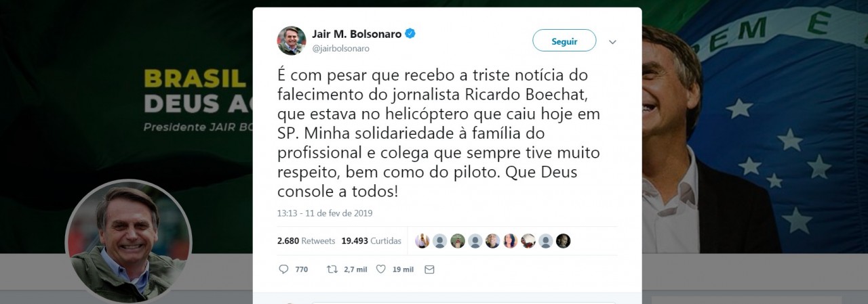This screenshot has width=868, height=304.
Task: Open the @jairbolsonaro handle link
Action: click(340, 49)
